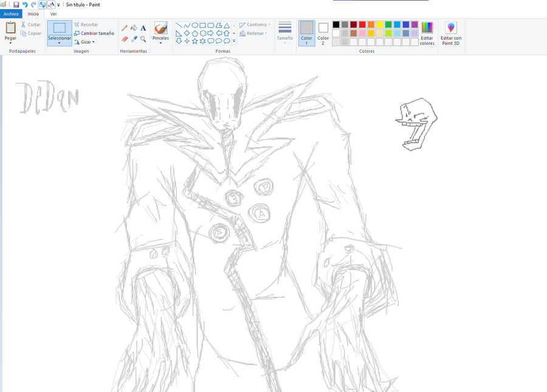Viewport: 547px width, 392px height.
Task: Select the Fill with color bucket tool
Action: (x=134, y=28)
